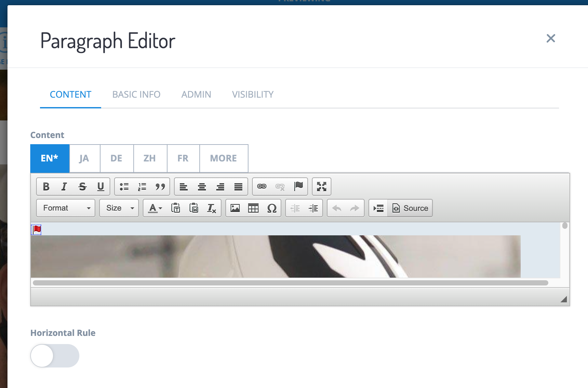Open the Format dropdown
The width and height of the screenshot is (588, 388).
(x=66, y=208)
